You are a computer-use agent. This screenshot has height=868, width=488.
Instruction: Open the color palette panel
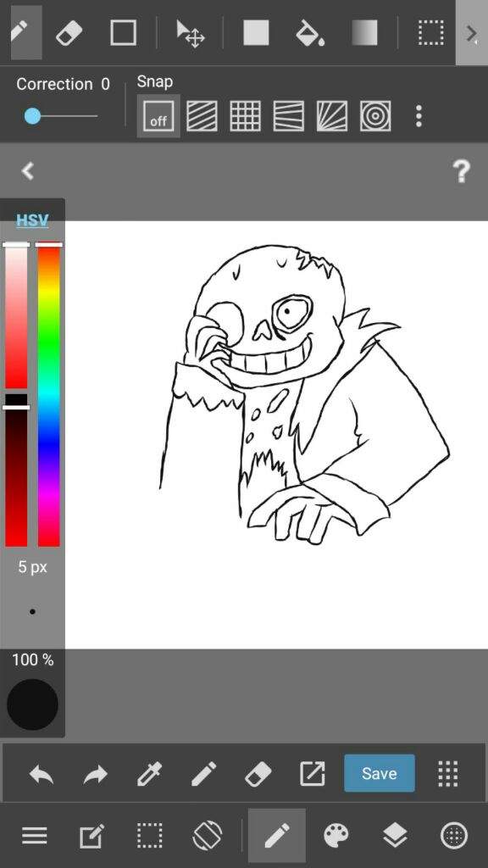pos(336,836)
